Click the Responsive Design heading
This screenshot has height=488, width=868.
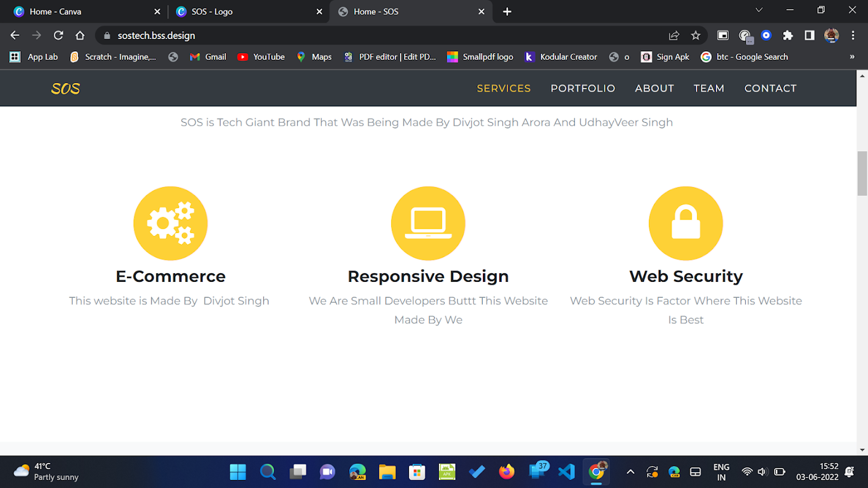click(x=428, y=276)
